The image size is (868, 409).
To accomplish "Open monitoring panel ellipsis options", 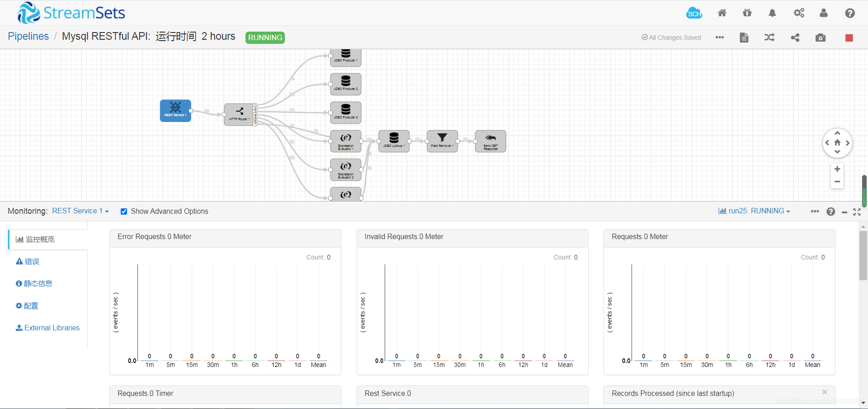I will click(x=815, y=211).
